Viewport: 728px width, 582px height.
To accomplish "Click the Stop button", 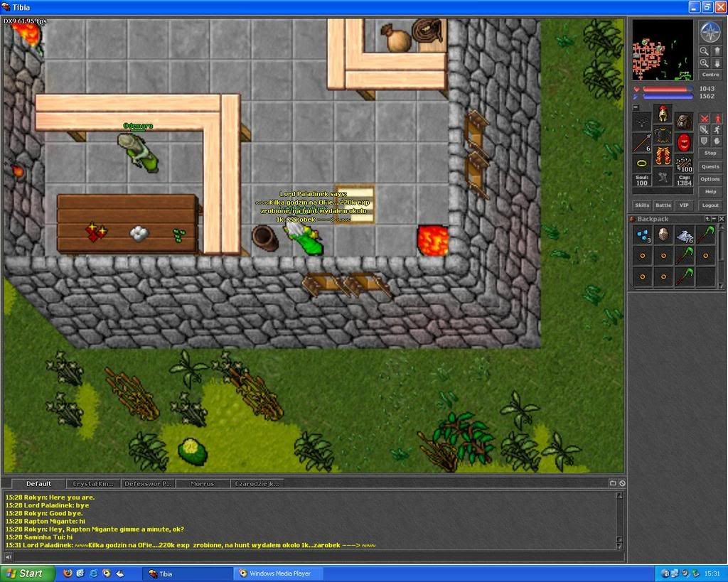I will point(710,153).
